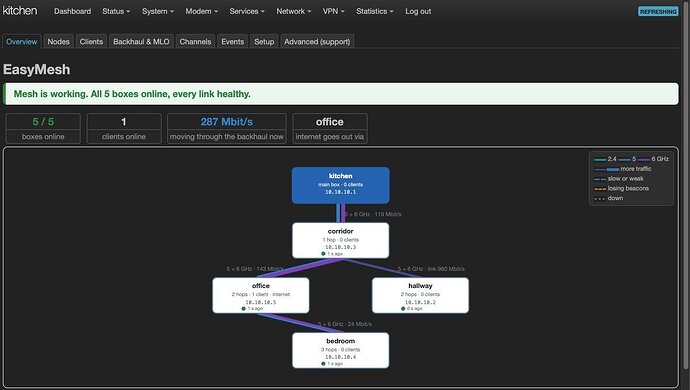Expand the Services dropdown menu
This screenshot has height=390, width=690.
pyautogui.click(x=247, y=11)
